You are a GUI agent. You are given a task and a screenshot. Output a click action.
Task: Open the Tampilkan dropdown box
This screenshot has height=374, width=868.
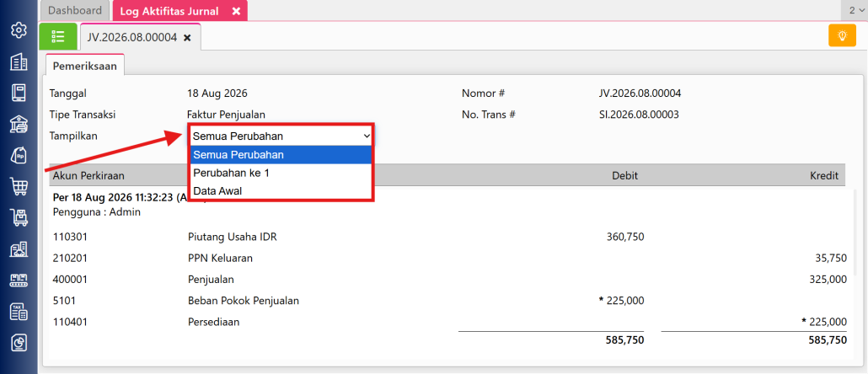coord(281,136)
